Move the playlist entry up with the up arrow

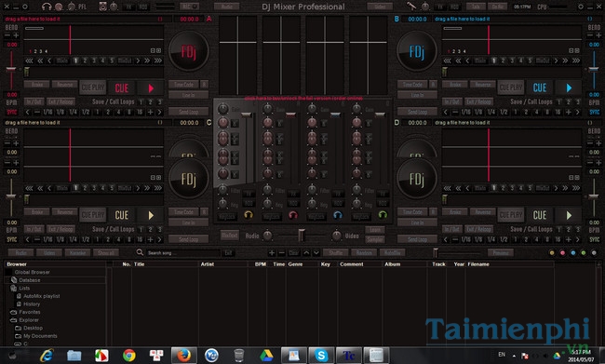(306, 253)
